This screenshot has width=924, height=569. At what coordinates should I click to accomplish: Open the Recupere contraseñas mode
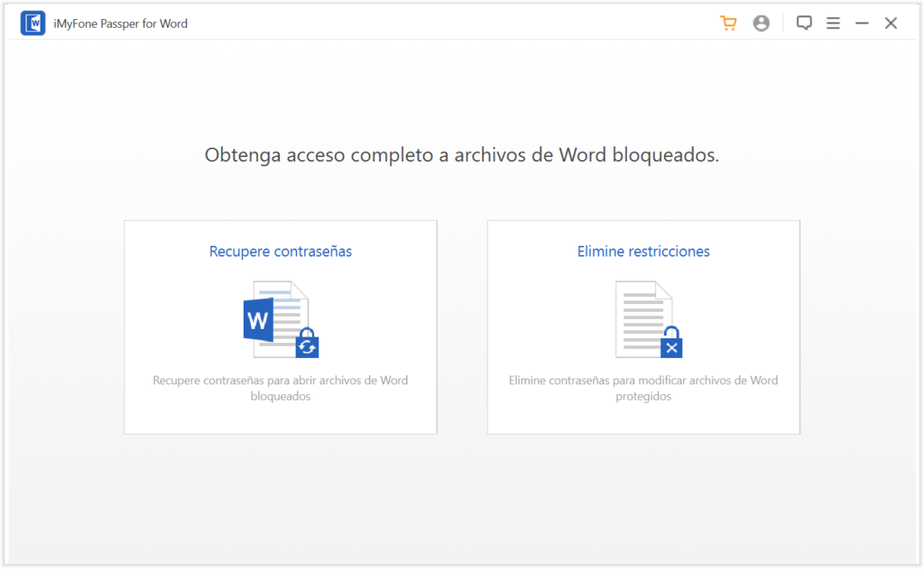coord(280,252)
